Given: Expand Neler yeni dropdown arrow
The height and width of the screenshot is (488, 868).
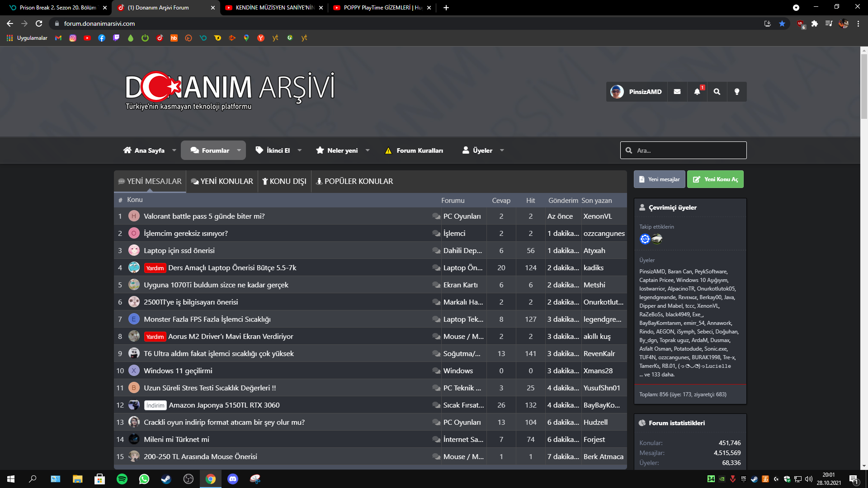Looking at the screenshot, I should pyautogui.click(x=368, y=150).
